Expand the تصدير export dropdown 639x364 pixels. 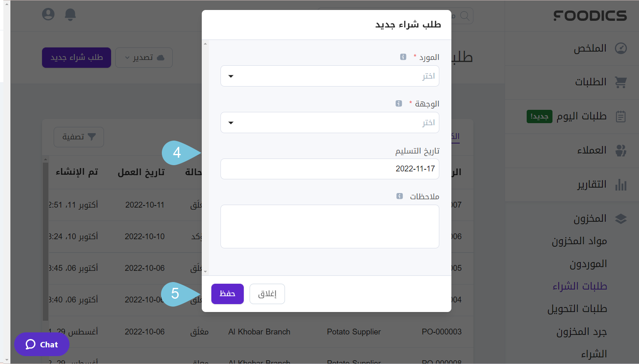click(x=144, y=57)
